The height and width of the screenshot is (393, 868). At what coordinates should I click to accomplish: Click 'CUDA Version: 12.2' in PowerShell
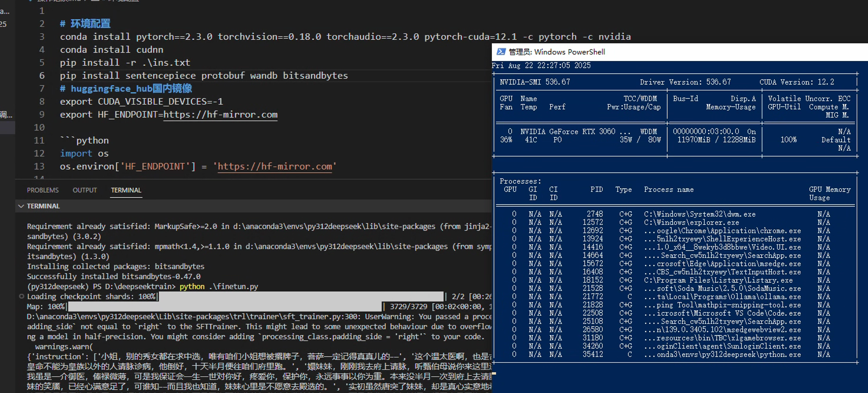[797, 82]
